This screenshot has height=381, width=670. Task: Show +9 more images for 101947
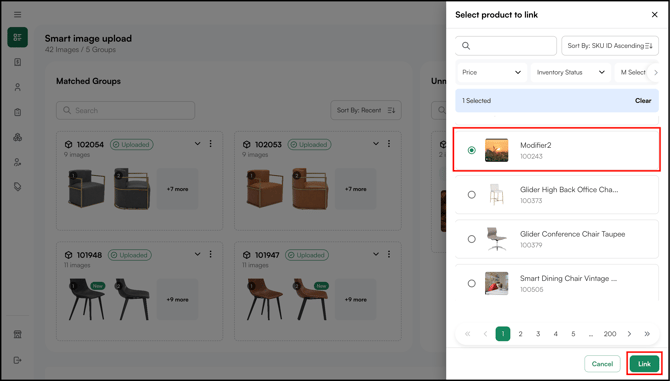356,299
